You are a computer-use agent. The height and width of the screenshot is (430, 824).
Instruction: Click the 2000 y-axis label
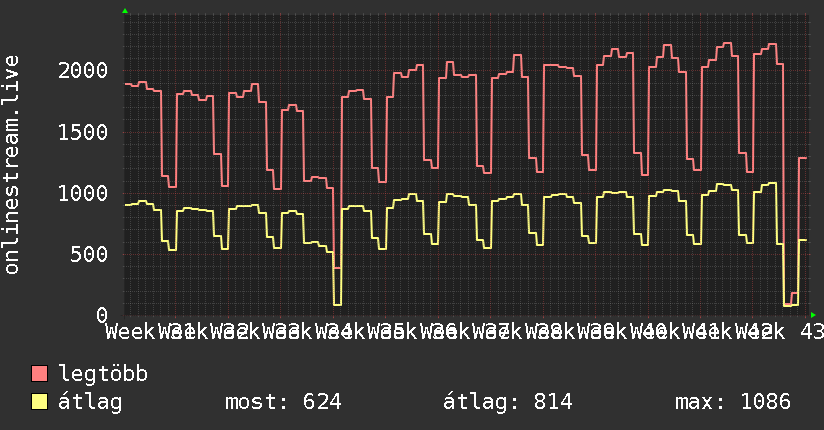(x=83, y=70)
